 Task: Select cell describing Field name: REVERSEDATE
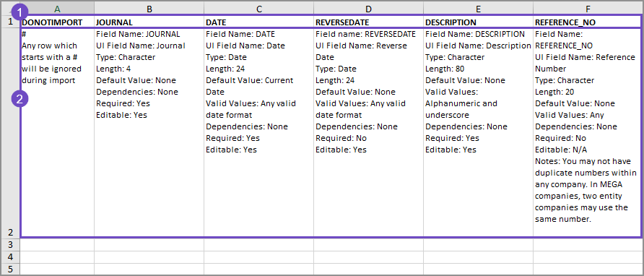coord(368,133)
